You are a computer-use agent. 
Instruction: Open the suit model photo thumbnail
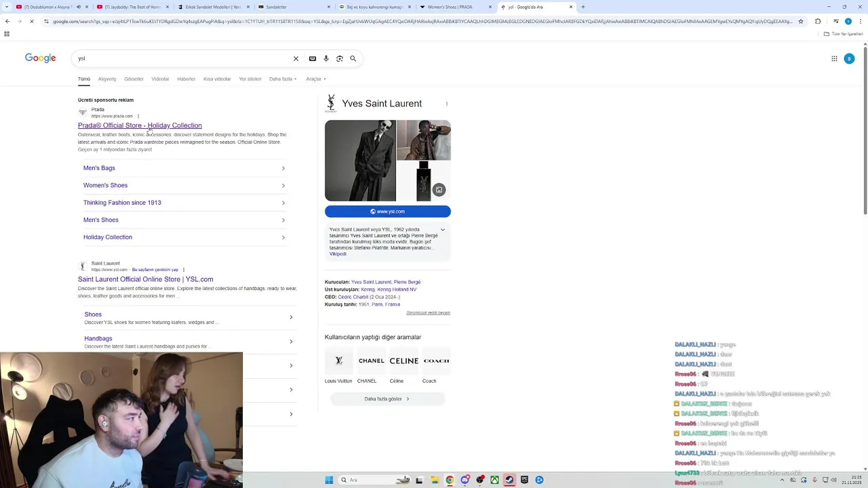[x=360, y=161]
